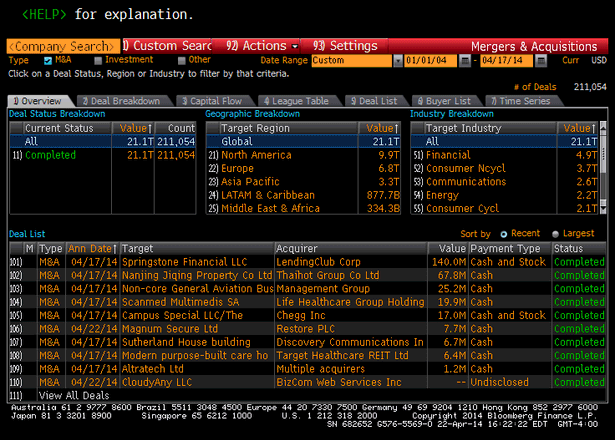This screenshot has width=615, height=440.
Task: Enable the Investment type checkbox
Action: (x=98, y=60)
